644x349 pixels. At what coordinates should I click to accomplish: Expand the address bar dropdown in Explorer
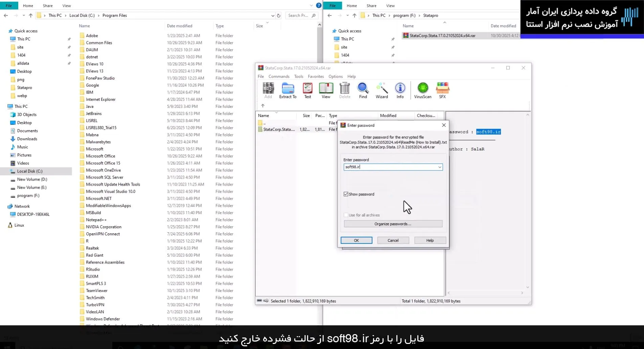[x=273, y=15]
